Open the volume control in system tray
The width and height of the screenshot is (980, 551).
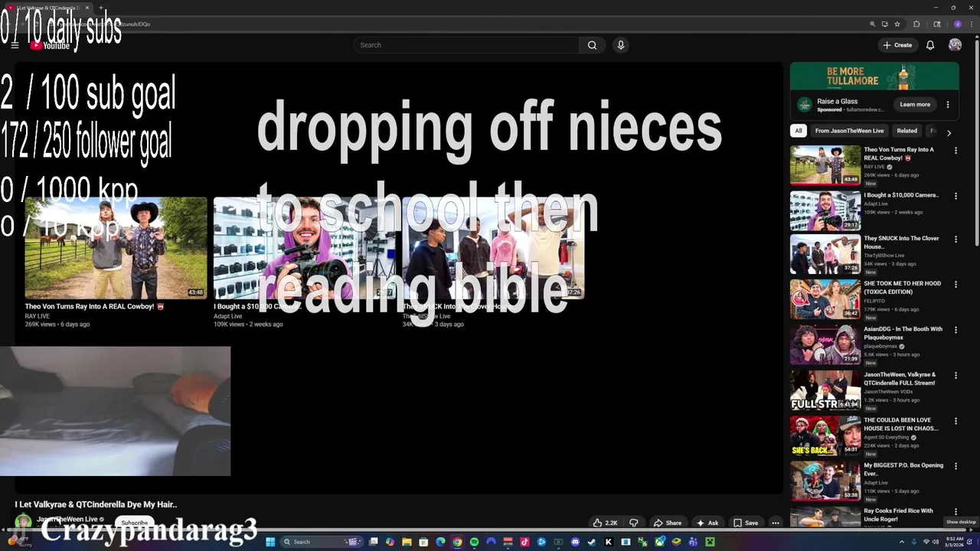point(935,542)
